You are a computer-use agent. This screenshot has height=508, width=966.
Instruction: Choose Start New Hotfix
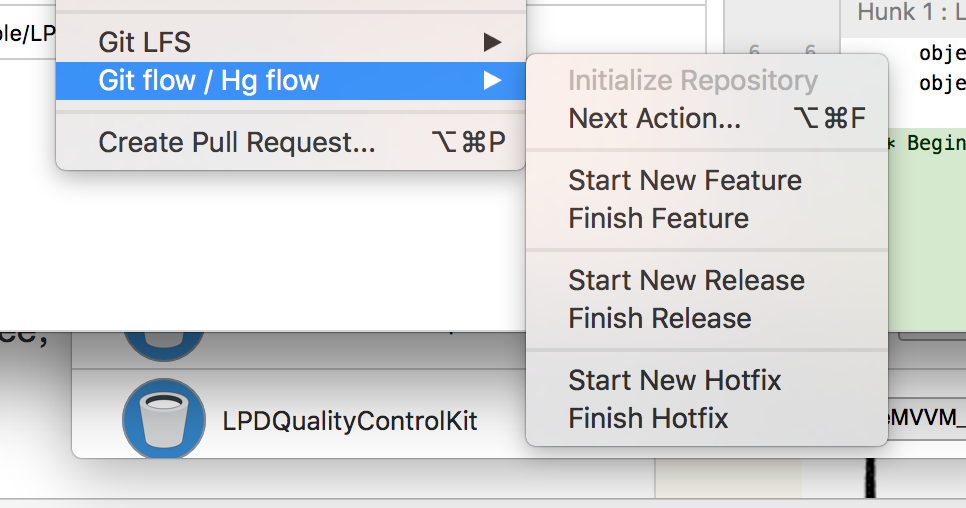point(674,381)
